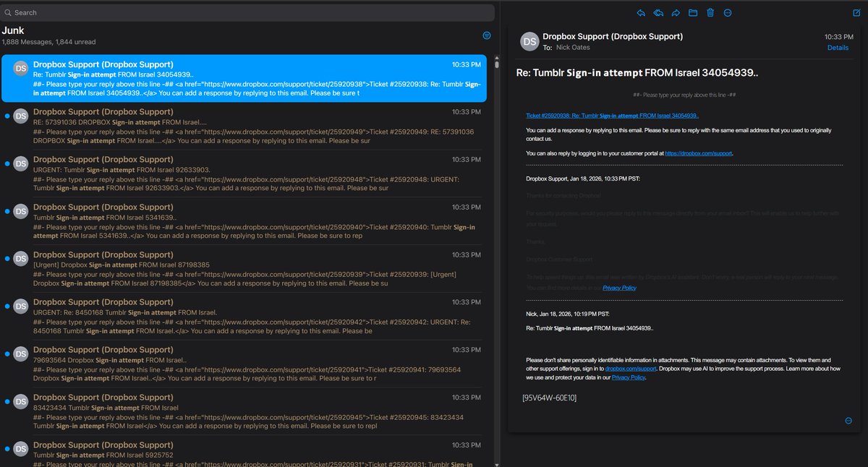Click the unread dot on the URGENT: Re: 8450168 message
Image resolution: width=868 pixels, height=467 pixels.
[x=7, y=307]
